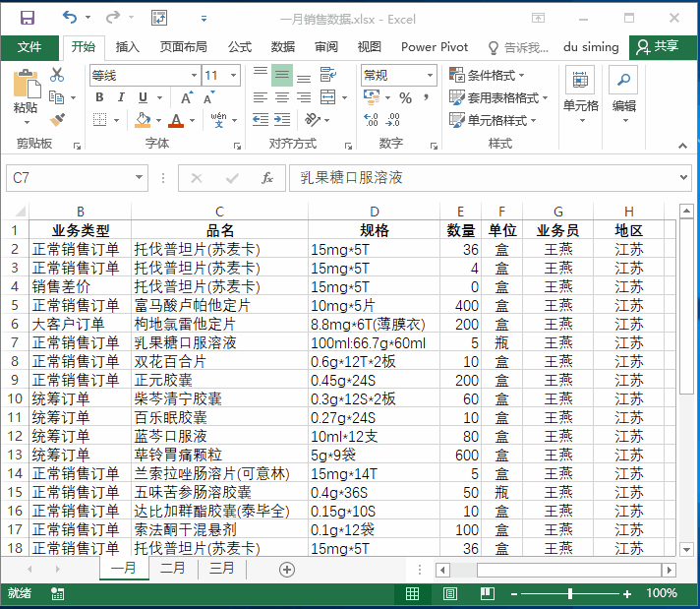Apply red font color A
This screenshot has height=609, width=700.
[176, 120]
